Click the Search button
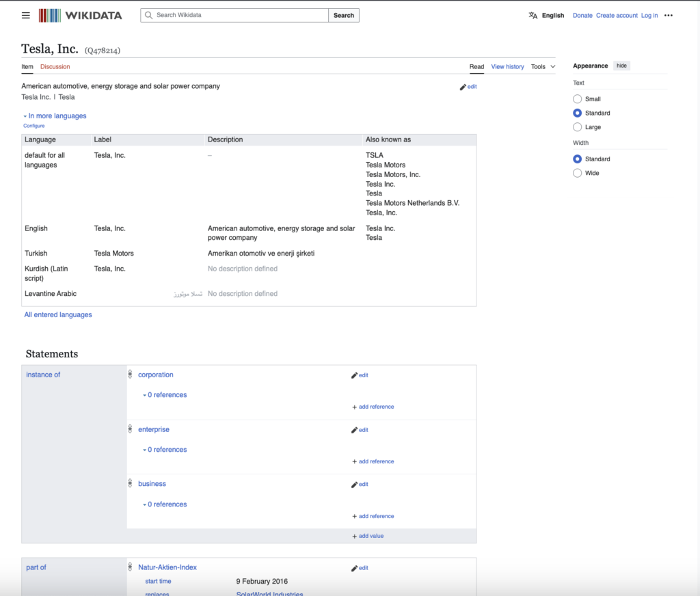 point(344,15)
